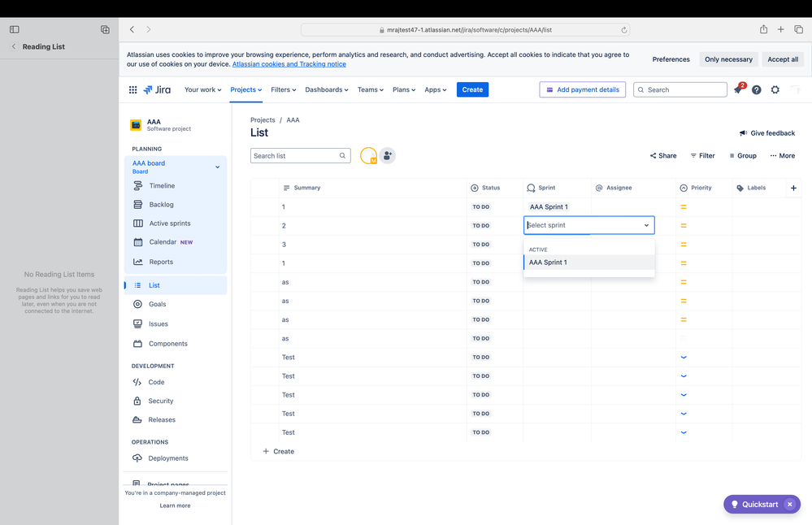This screenshot has height=525, width=812.
Task: Open Components in the sidebar
Action: [x=176, y=344]
